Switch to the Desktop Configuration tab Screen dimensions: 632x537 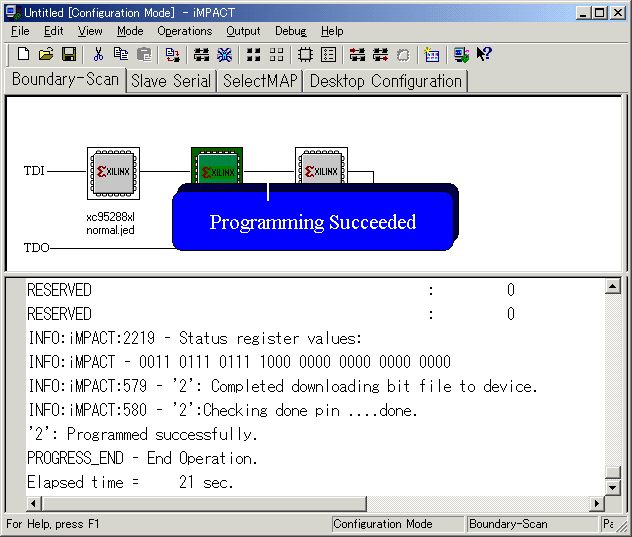pos(385,81)
